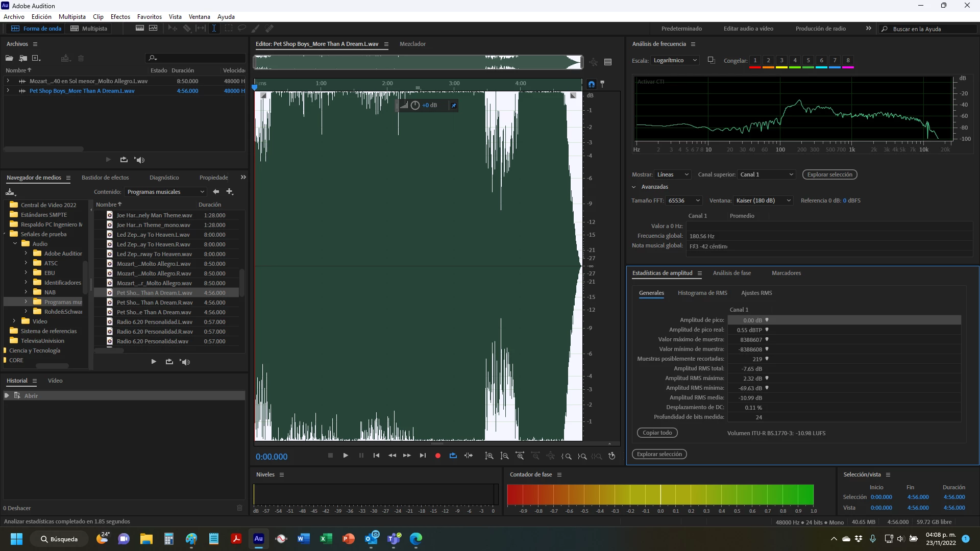
Task: Open the Efectos menu
Action: click(120, 16)
